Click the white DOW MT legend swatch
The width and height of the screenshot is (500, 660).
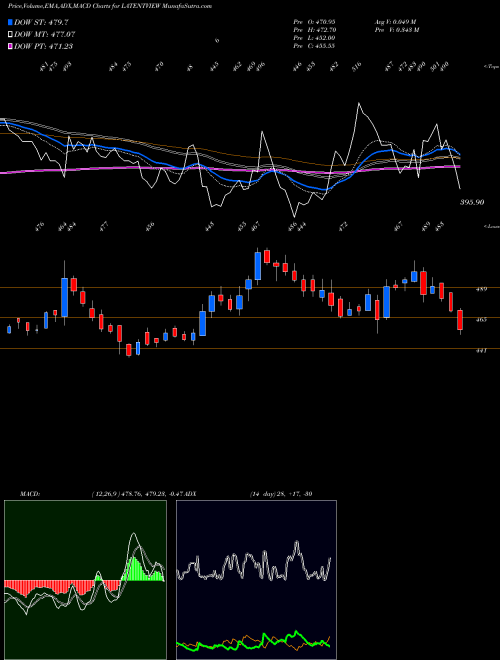[x=11, y=34]
